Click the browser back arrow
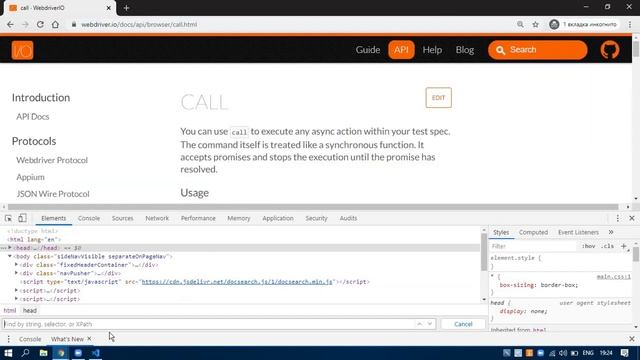640x360 pixels. coord(10,24)
